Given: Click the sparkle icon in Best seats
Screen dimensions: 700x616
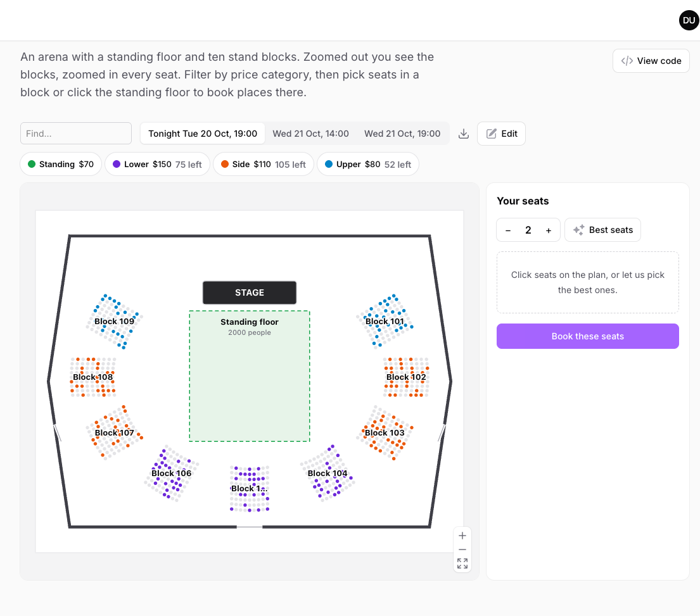Looking at the screenshot, I should (579, 230).
